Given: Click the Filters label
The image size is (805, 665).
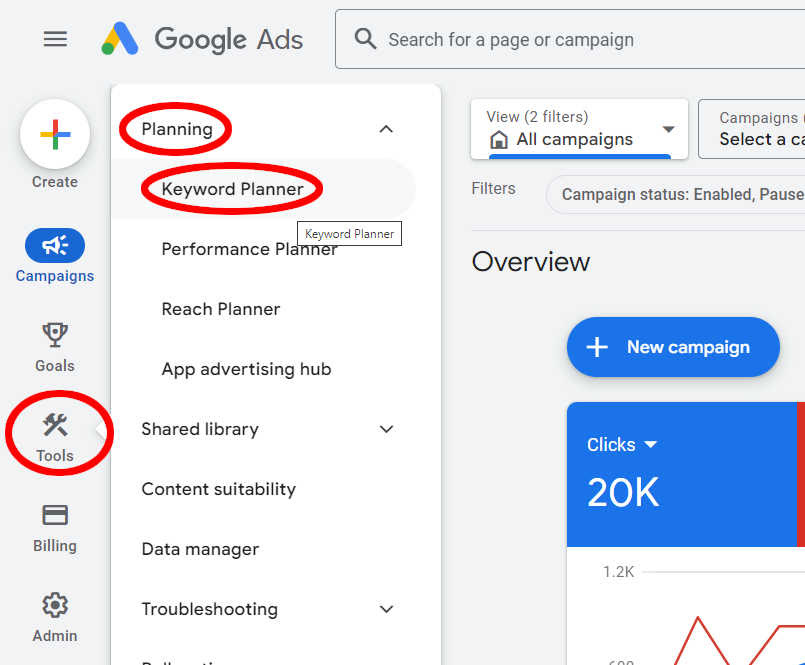Looking at the screenshot, I should [x=493, y=188].
